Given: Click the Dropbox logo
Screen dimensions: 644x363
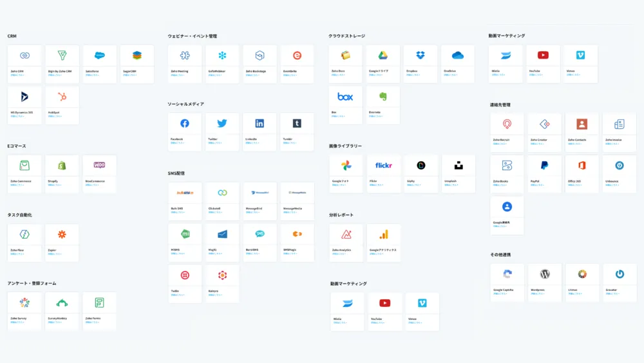Looking at the screenshot, I should point(420,55).
